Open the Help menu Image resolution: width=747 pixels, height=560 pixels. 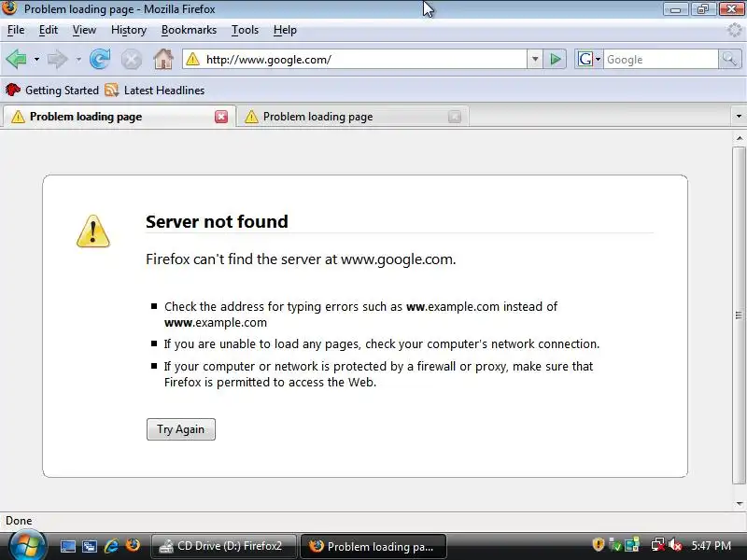point(285,30)
